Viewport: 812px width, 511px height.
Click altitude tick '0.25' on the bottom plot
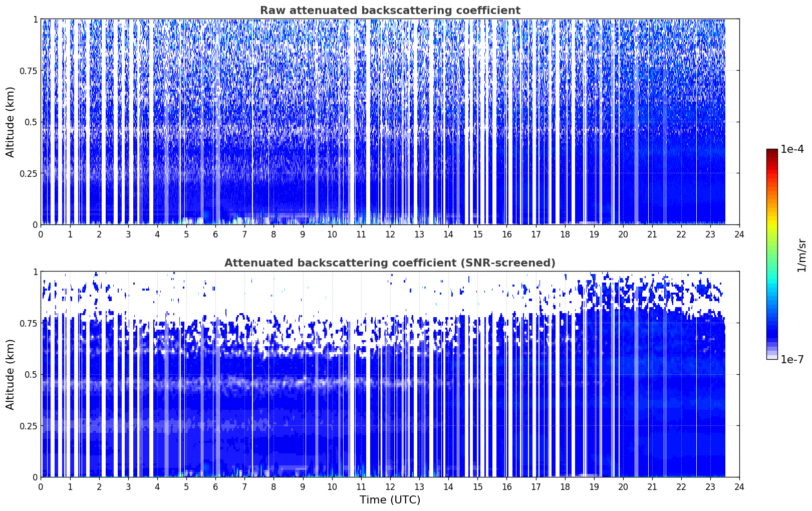(x=29, y=426)
